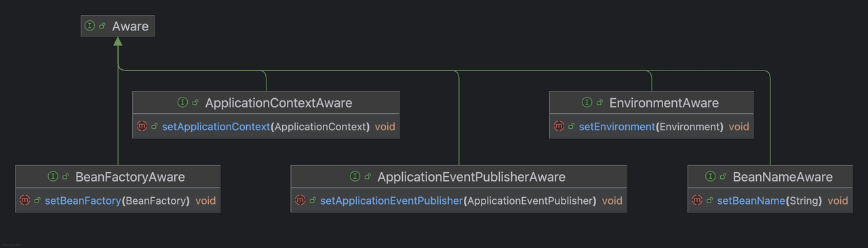Screen dimensions: 868x248
Task: Select the EnvironmentAware node header
Action: pos(651,102)
